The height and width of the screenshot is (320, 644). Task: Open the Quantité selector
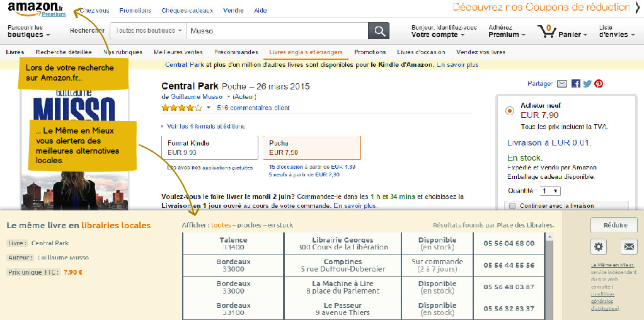click(x=550, y=191)
